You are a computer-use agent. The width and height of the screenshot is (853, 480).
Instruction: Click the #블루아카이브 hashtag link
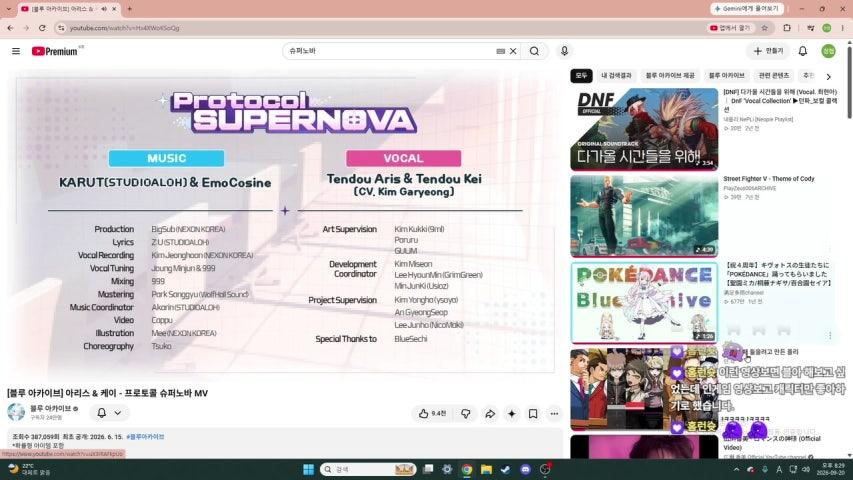[145, 436]
